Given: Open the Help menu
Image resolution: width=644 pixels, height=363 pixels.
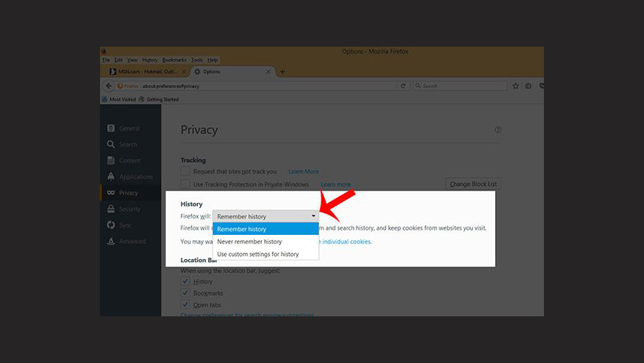Looking at the screenshot, I should click(x=212, y=60).
